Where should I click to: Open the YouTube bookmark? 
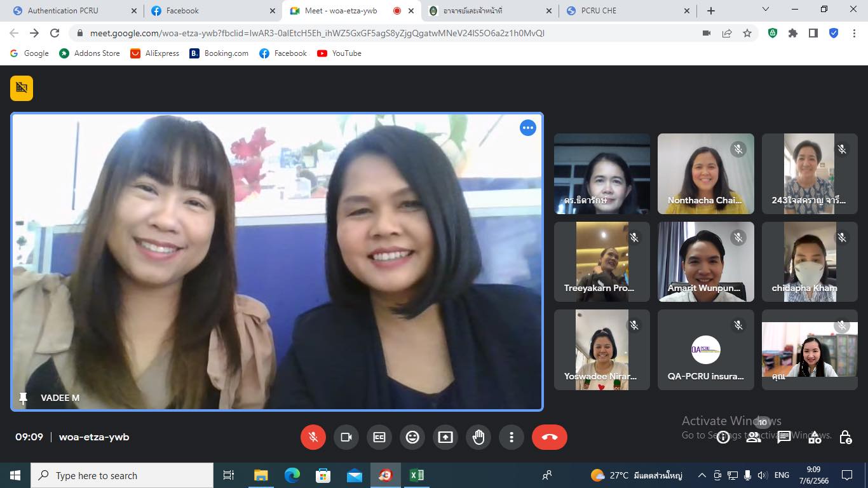click(x=339, y=53)
